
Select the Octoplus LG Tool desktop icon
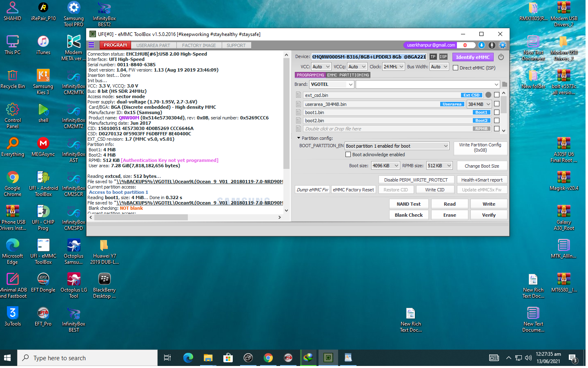(74, 285)
